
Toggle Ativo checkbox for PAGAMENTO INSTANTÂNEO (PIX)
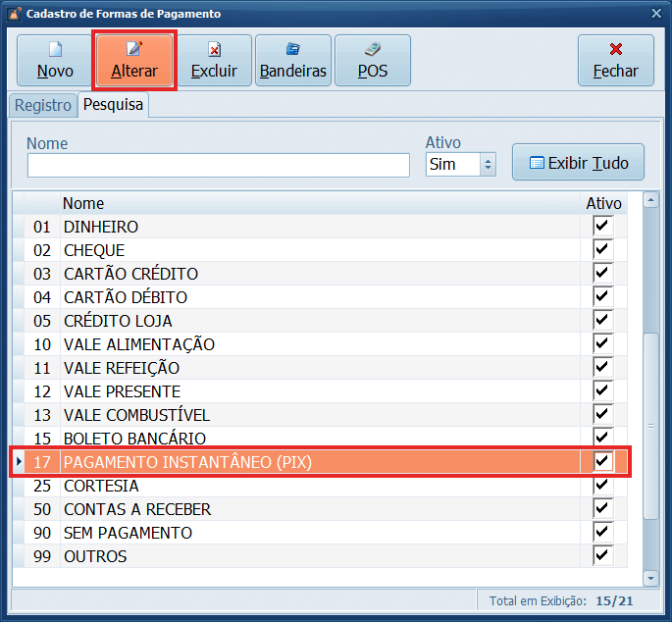[x=602, y=461]
